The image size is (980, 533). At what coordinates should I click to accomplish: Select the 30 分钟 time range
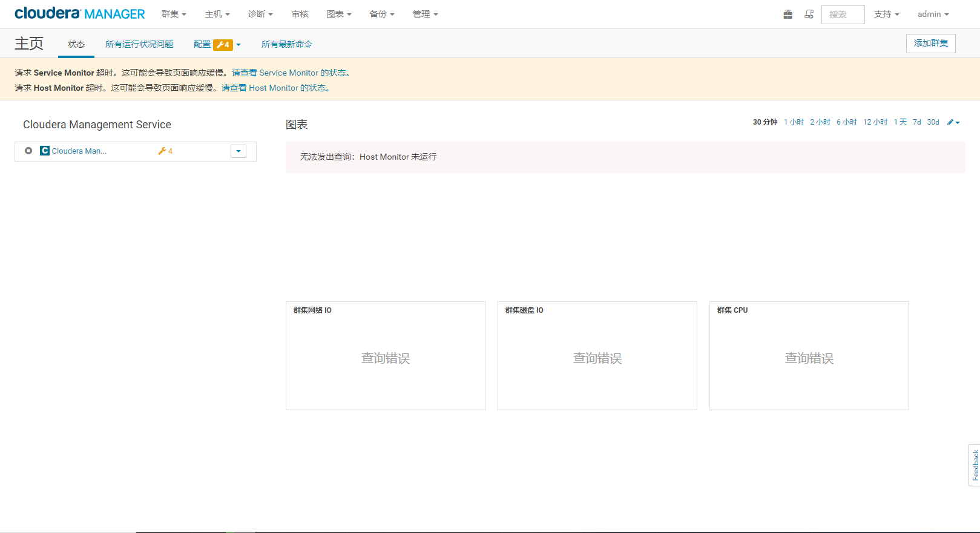[x=765, y=122]
